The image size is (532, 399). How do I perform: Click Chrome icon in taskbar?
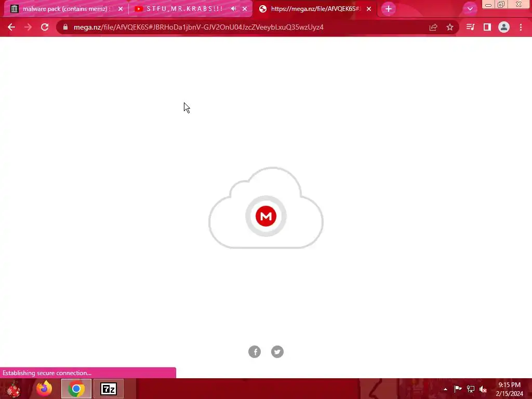pos(76,389)
